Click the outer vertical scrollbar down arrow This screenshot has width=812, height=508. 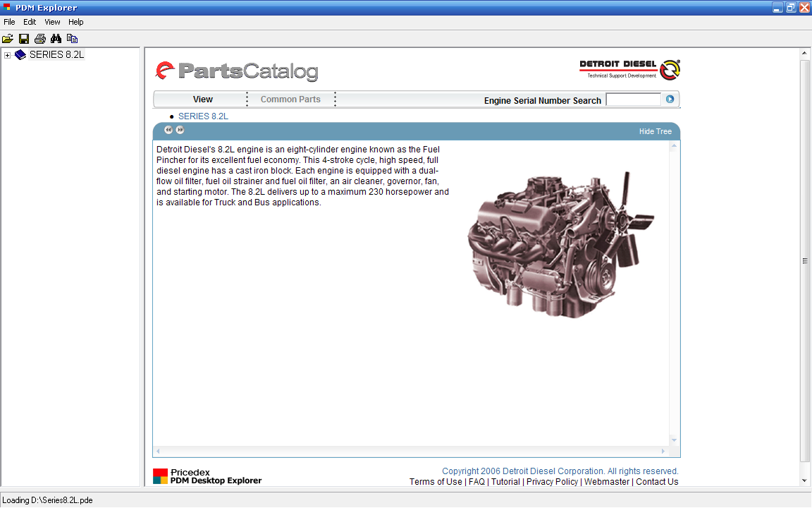(x=804, y=480)
